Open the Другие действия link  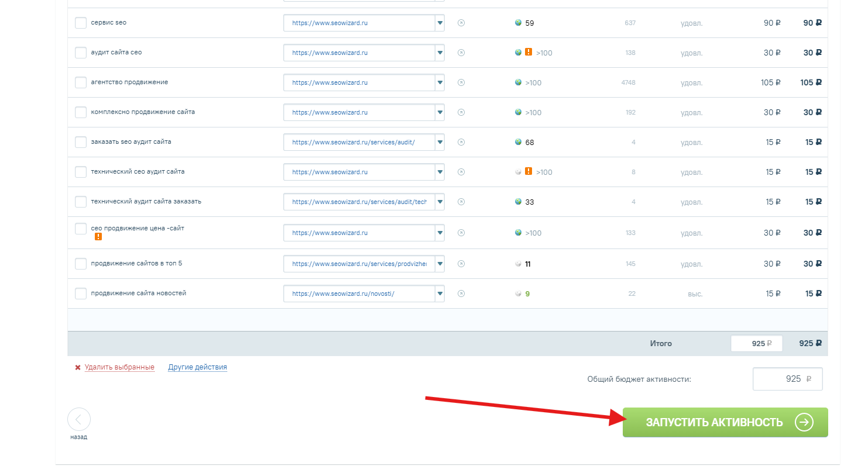click(x=197, y=368)
